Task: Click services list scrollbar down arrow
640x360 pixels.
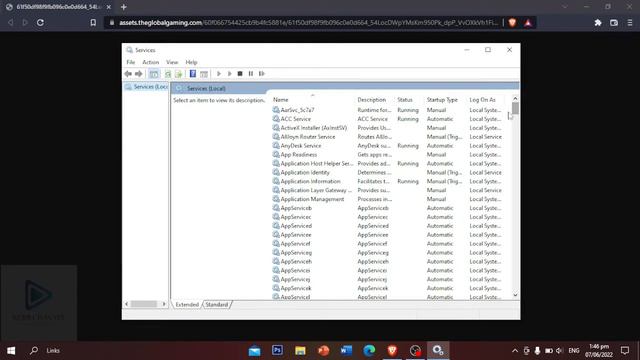Action: pos(515,295)
